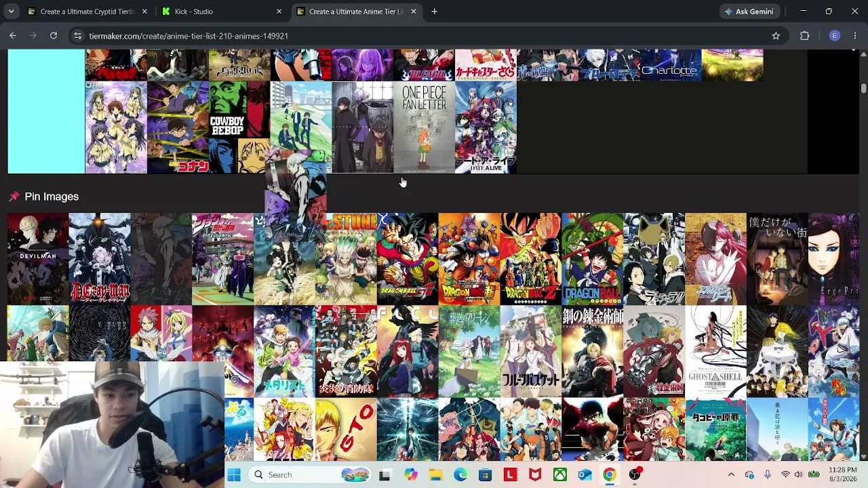Check battery status in system tray
The image size is (868, 488).
tap(814, 475)
